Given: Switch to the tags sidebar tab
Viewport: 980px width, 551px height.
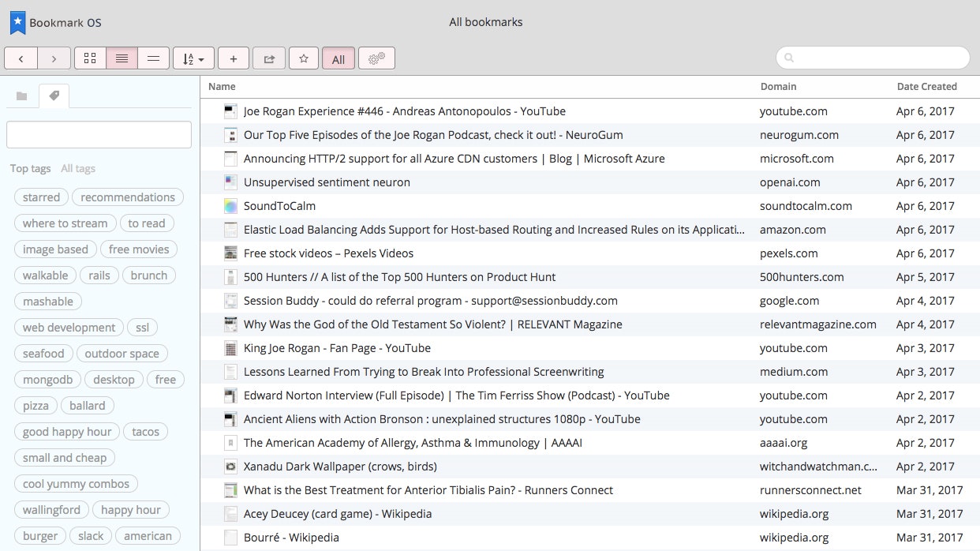Looking at the screenshot, I should click(54, 96).
